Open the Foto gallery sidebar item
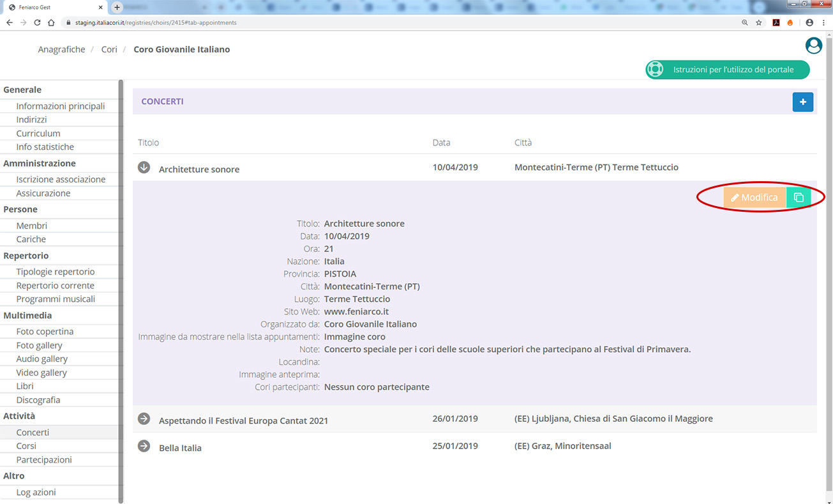 pyautogui.click(x=39, y=345)
